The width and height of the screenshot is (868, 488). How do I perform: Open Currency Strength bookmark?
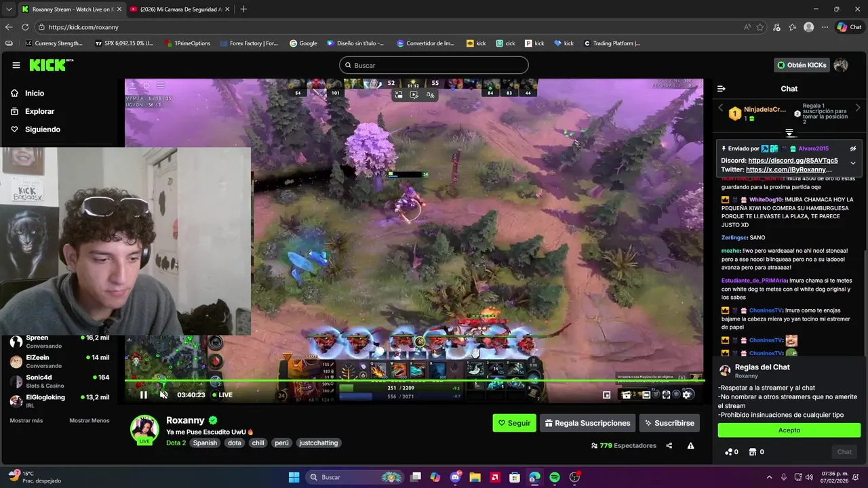pos(54,43)
